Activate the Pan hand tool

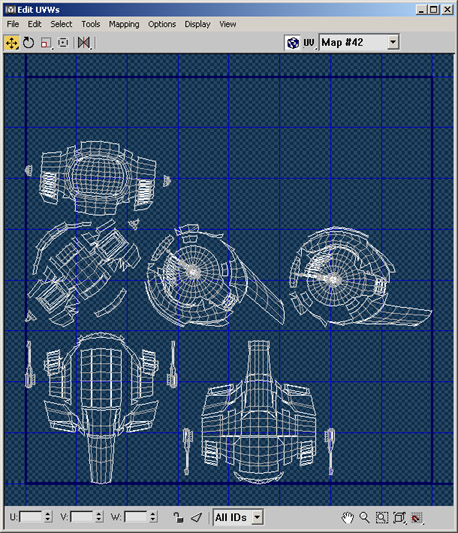[347, 518]
